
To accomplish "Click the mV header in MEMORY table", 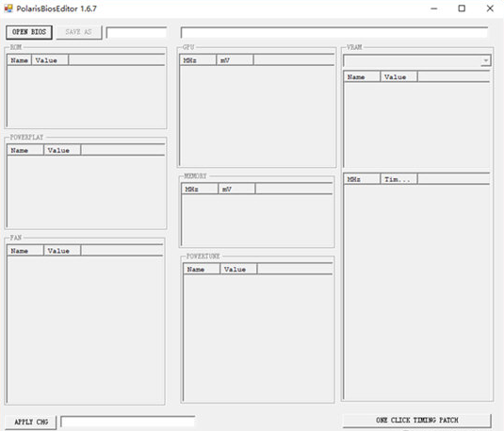I will pos(236,189).
